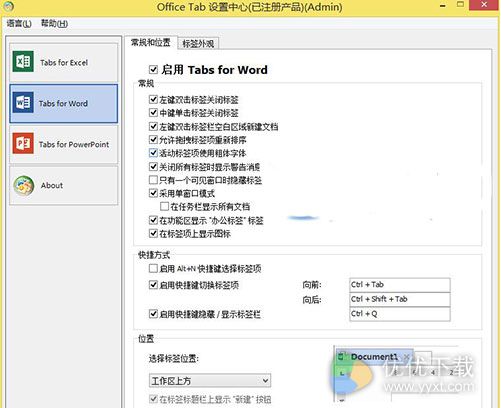Click the 向后 shortcut field Ctrl + Shift + Tab
This screenshot has height=408, width=501.
(x=400, y=299)
